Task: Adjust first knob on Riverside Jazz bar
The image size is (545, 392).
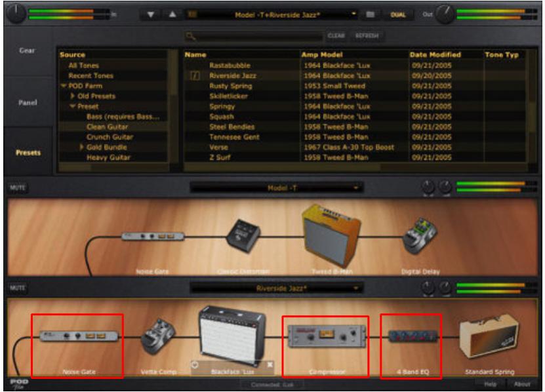Action: [x=428, y=288]
